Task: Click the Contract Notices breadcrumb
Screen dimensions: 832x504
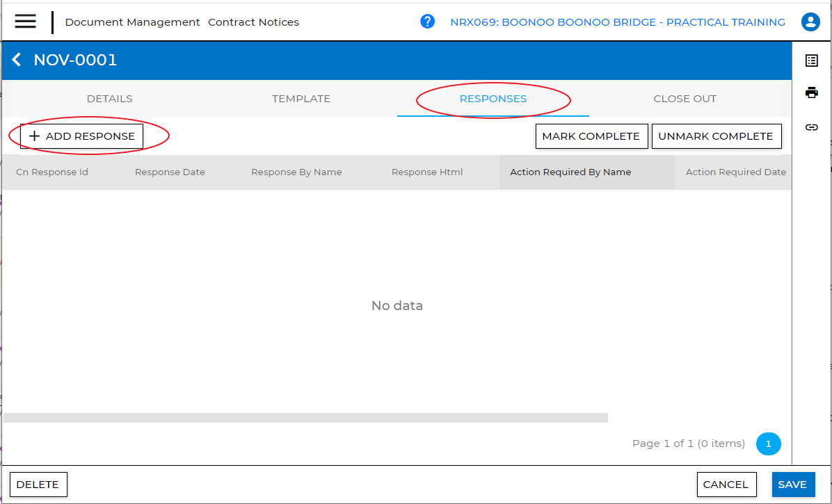Action: coord(254,22)
